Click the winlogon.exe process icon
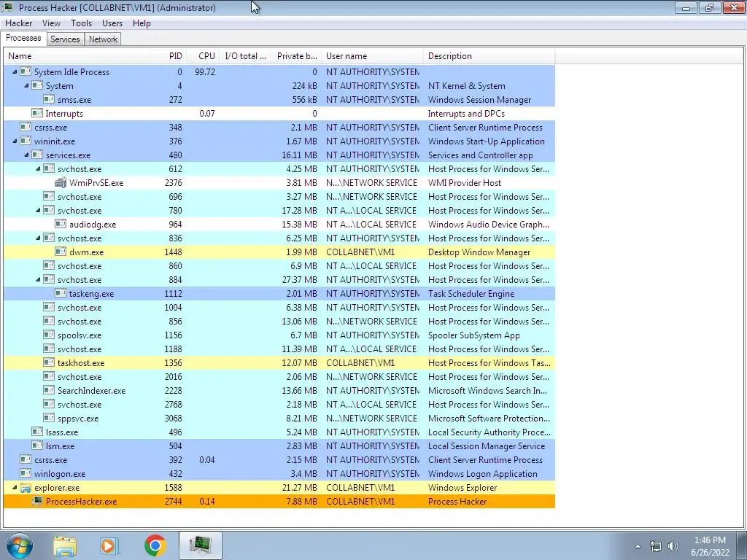Image resolution: width=747 pixels, height=560 pixels. tap(26, 473)
